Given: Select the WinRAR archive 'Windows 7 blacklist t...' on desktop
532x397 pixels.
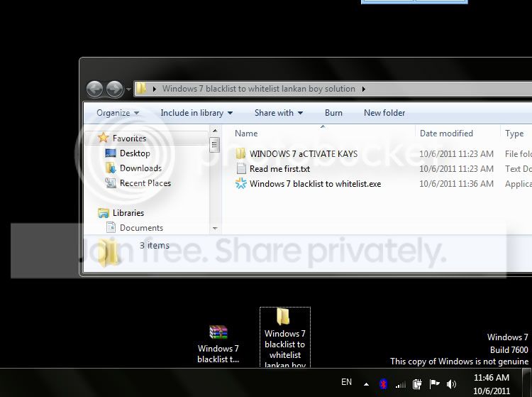Looking at the screenshot, I should [218, 344].
